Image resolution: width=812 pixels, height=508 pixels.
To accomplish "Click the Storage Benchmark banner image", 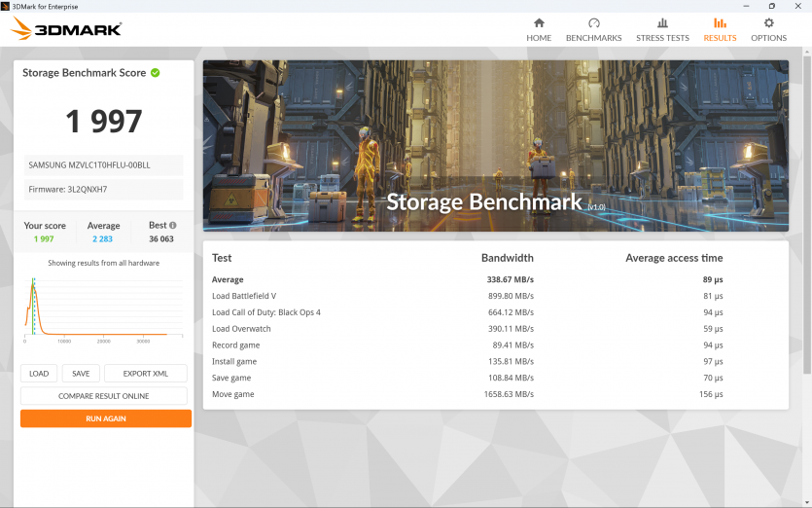I will click(495, 146).
